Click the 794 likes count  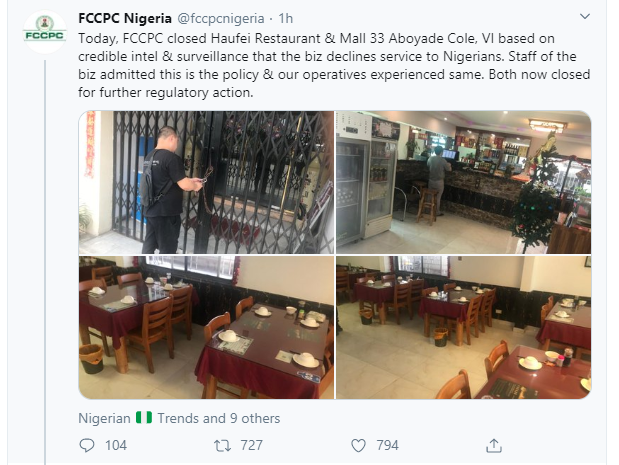click(387, 444)
